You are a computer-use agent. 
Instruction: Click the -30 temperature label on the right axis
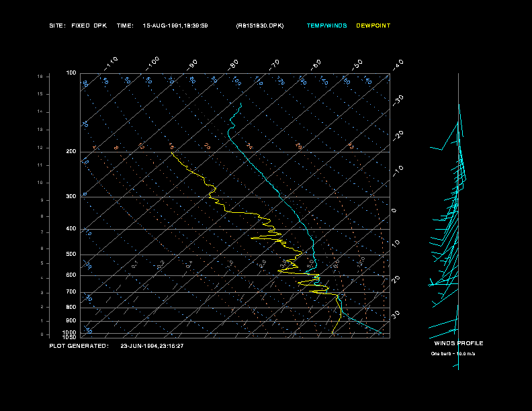(398, 101)
